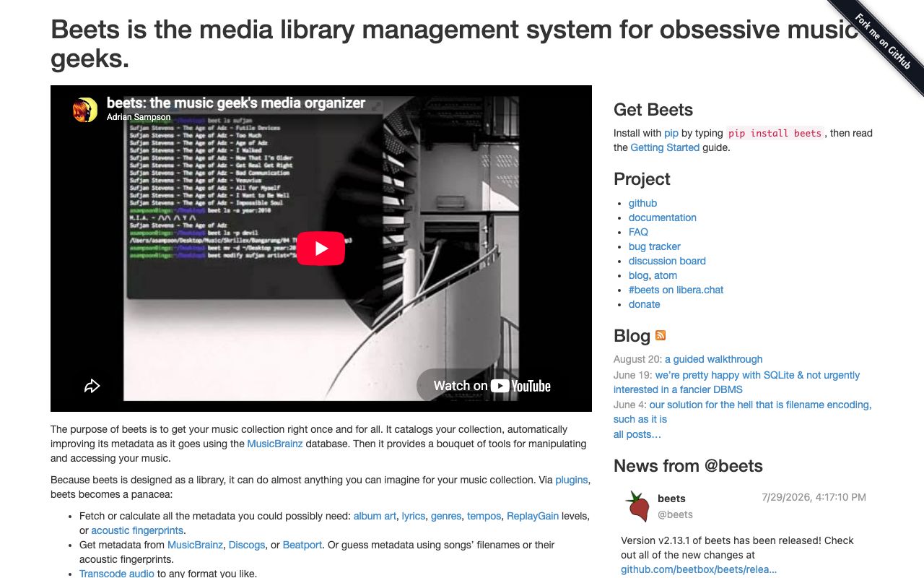Open the album art link
Viewport: 924px width, 578px height.
(x=375, y=516)
